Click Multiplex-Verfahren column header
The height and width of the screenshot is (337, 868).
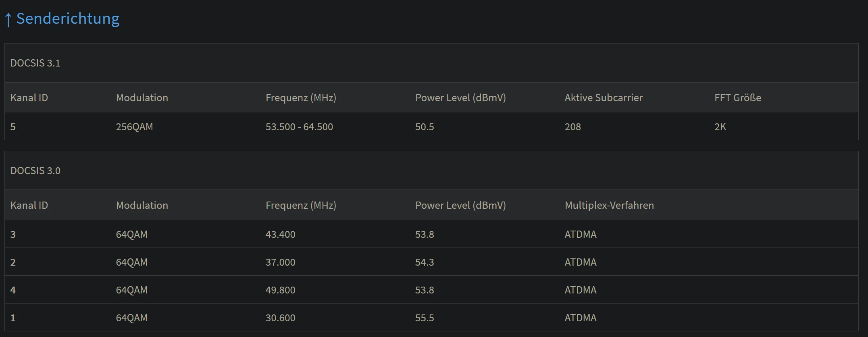tap(609, 206)
